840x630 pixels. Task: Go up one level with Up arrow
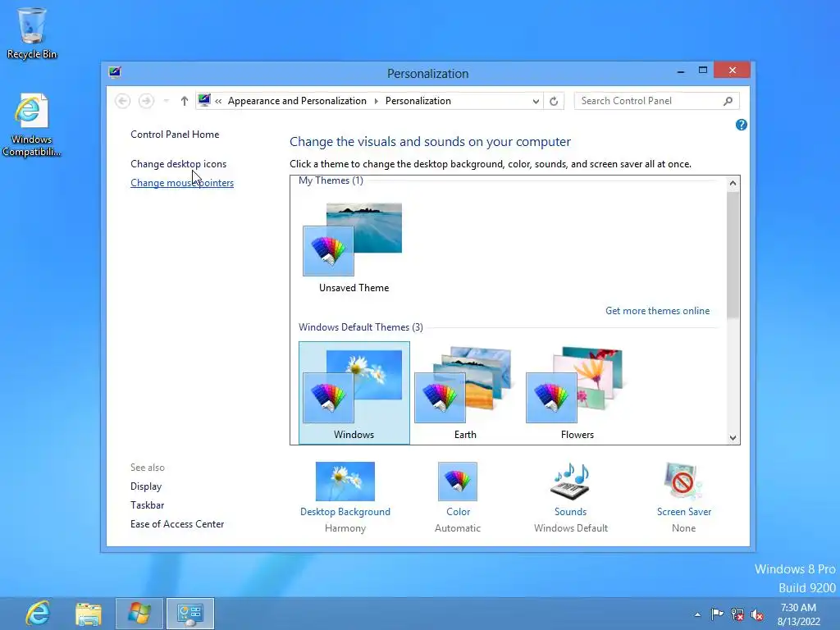[x=185, y=101]
